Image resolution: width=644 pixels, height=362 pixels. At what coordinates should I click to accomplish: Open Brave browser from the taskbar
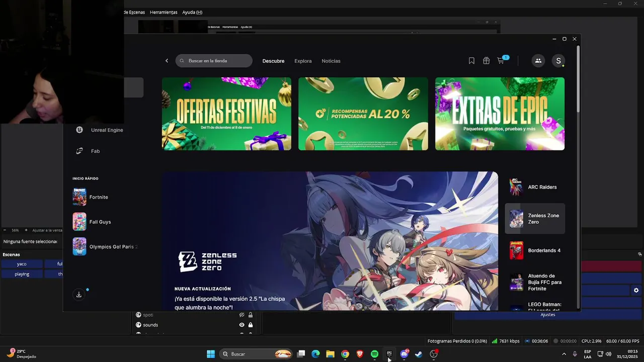pyautogui.click(x=360, y=354)
